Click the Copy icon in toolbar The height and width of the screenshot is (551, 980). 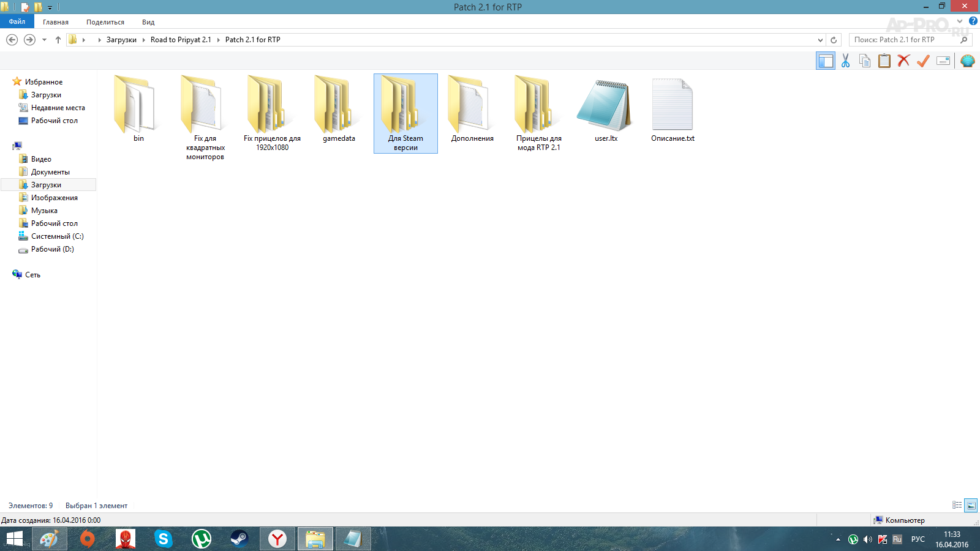tap(865, 61)
